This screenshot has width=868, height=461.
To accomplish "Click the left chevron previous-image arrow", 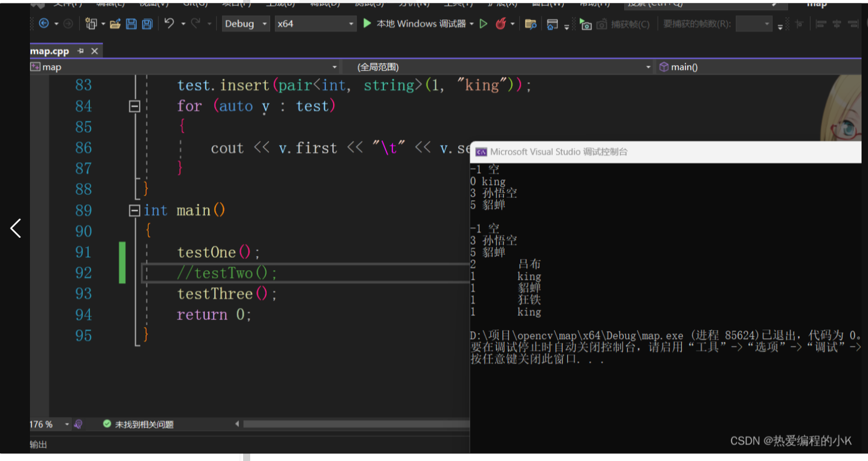I will (16, 228).
